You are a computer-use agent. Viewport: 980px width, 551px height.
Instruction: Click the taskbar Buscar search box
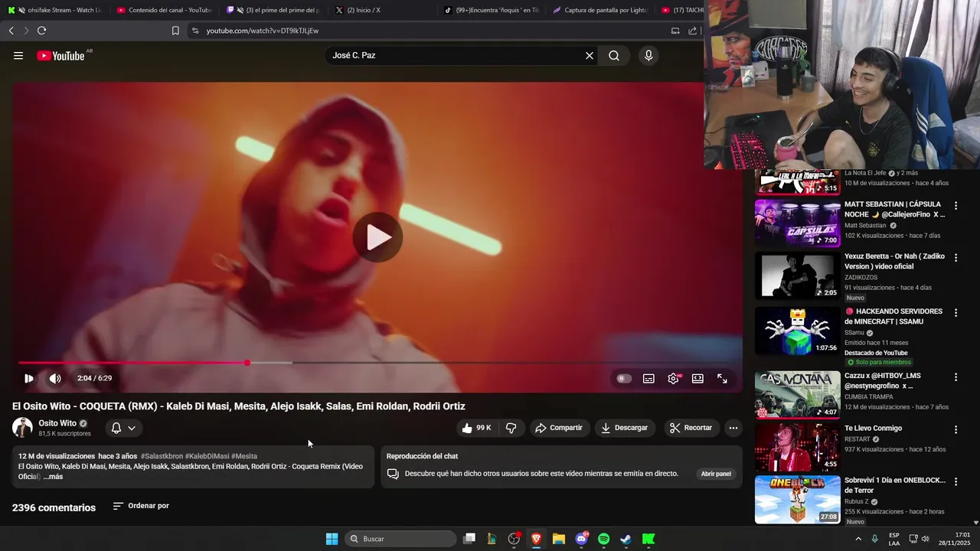[x=401, y=539]
